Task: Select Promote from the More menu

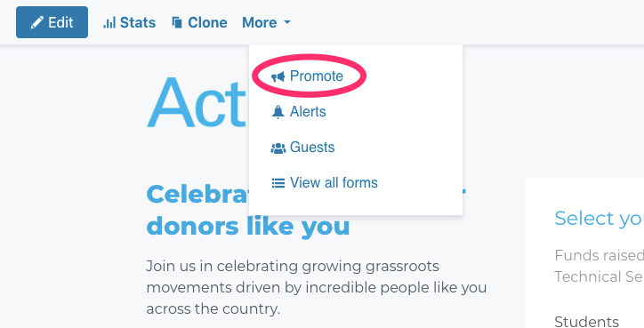Action: click(317, 76)
